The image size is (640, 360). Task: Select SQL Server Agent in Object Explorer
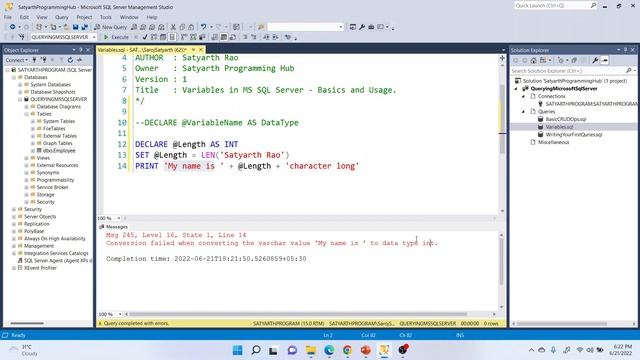[x=58, y=260]
